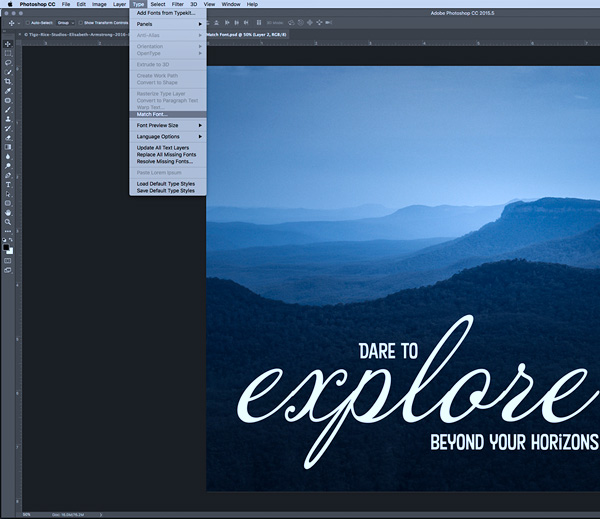Screen dimensions: 600x519
Task: Choose Replace All Missing Fonts
Action: click(168, 155)
